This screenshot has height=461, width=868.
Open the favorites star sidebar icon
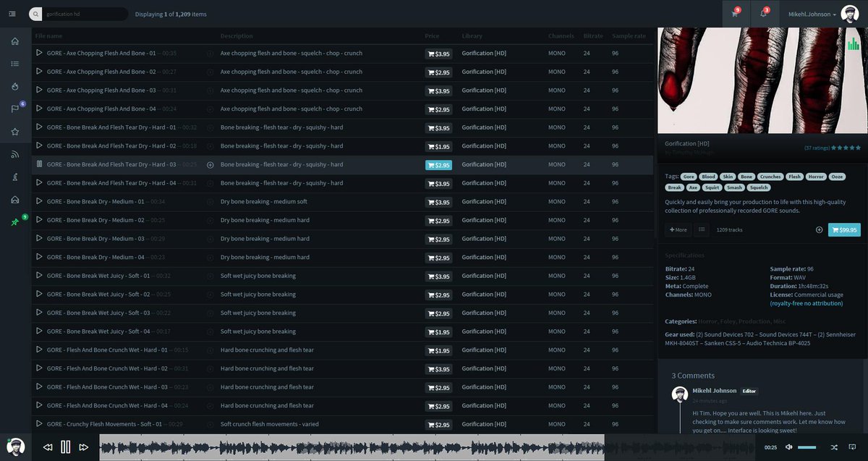tap(14, 132)
